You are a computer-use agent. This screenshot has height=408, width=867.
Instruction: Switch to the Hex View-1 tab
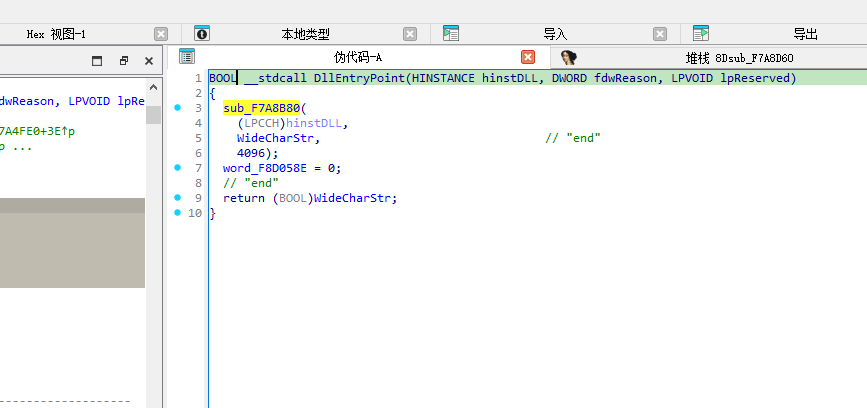click(56, 34)
